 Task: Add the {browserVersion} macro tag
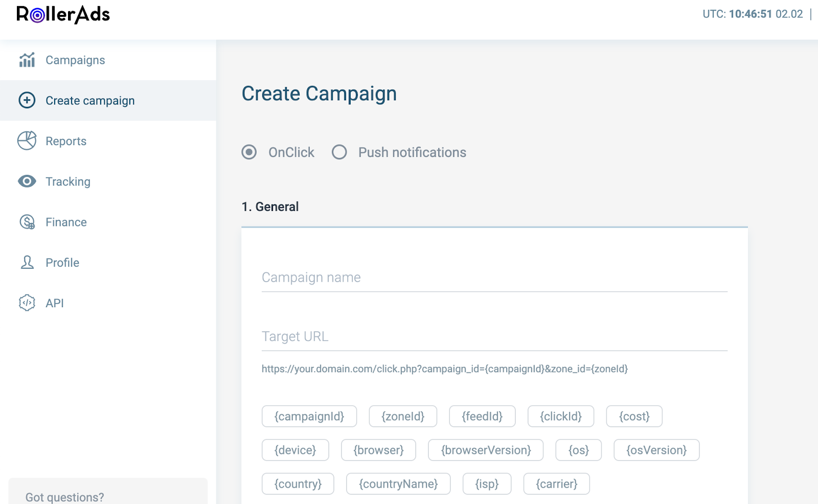point(486,450)
